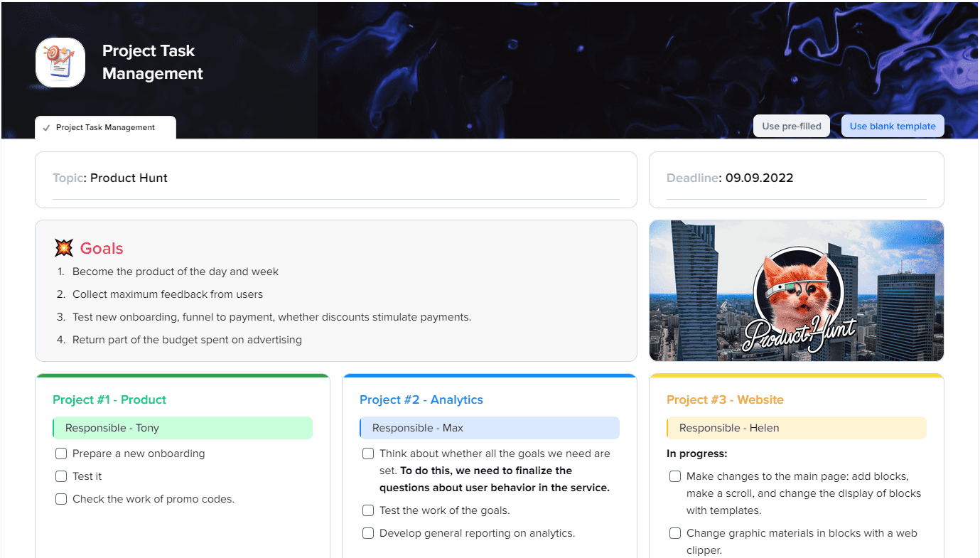Select the Project Task Management tab
The width and height of the screenshot is (980, 558).
click(x=105, y=128)
